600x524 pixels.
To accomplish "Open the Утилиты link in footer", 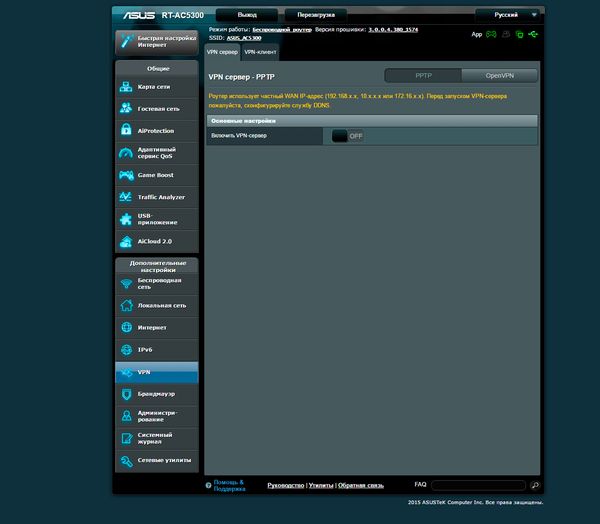I will (321, 485).
